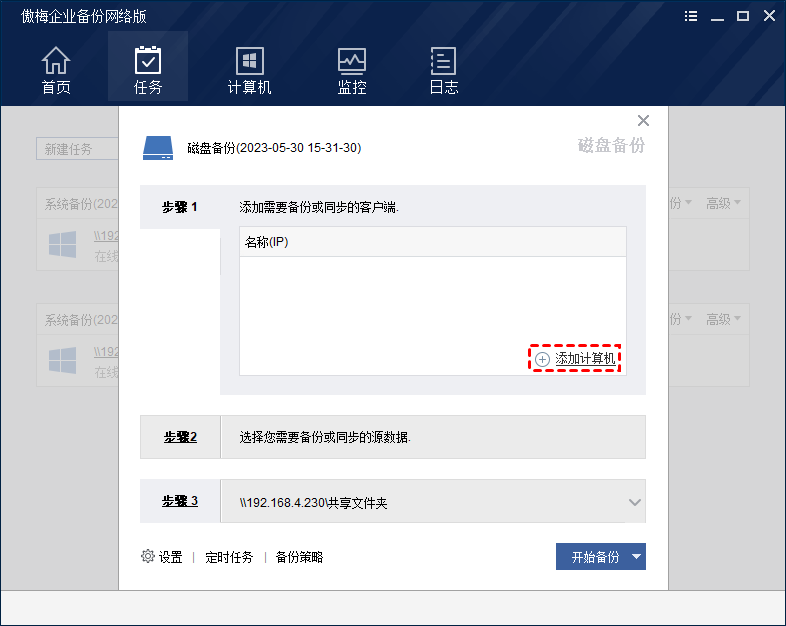786x626 pixels.
Task: Expand the shared folder destination dropdown
Action: (634, 502)
